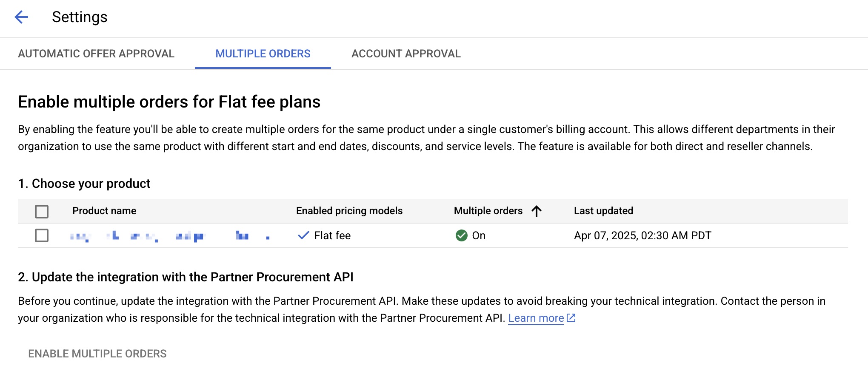Image resolution: width=868 pixels, height=391 pixels.
Task: Click the On label in Multiple orders column
Action: (x=480, y=235)
